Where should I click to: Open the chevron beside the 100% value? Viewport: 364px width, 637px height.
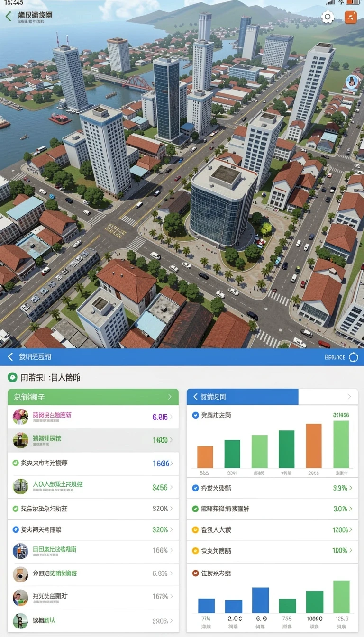pos(351,550)
